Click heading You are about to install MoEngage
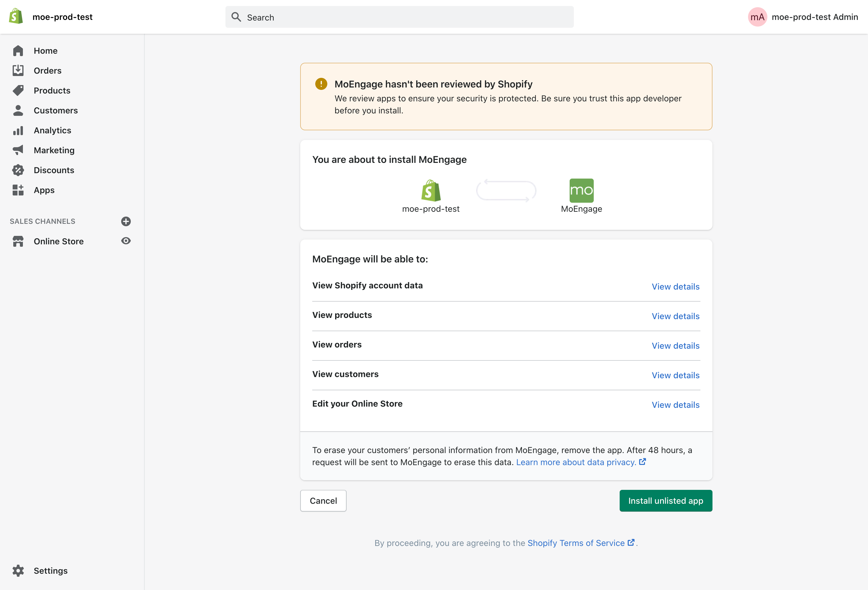Viewport: 868px width, 590px height. click(389, 160)
